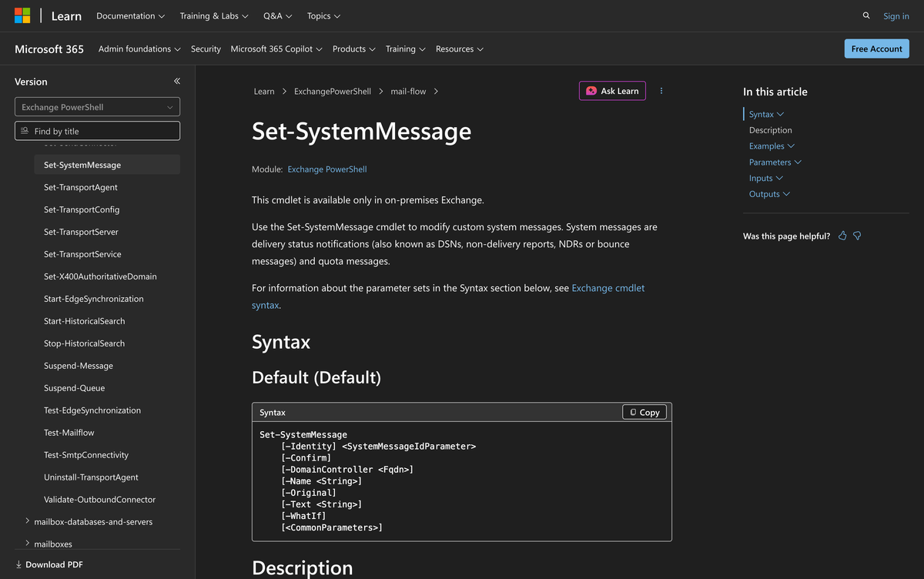Collapse the sidebar with double-chevron icon
Viewport: 924px width, 579px height.
pyautogui.click(x=177, y=82)
